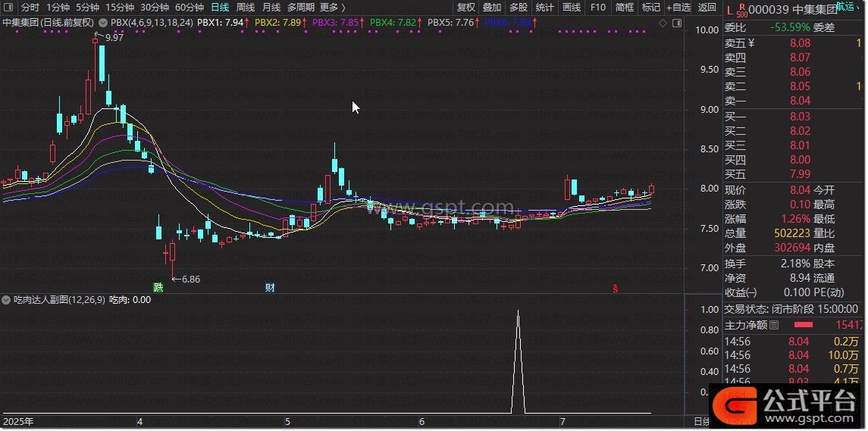Click the stock title 000039 中集集团

coord(793,9)
